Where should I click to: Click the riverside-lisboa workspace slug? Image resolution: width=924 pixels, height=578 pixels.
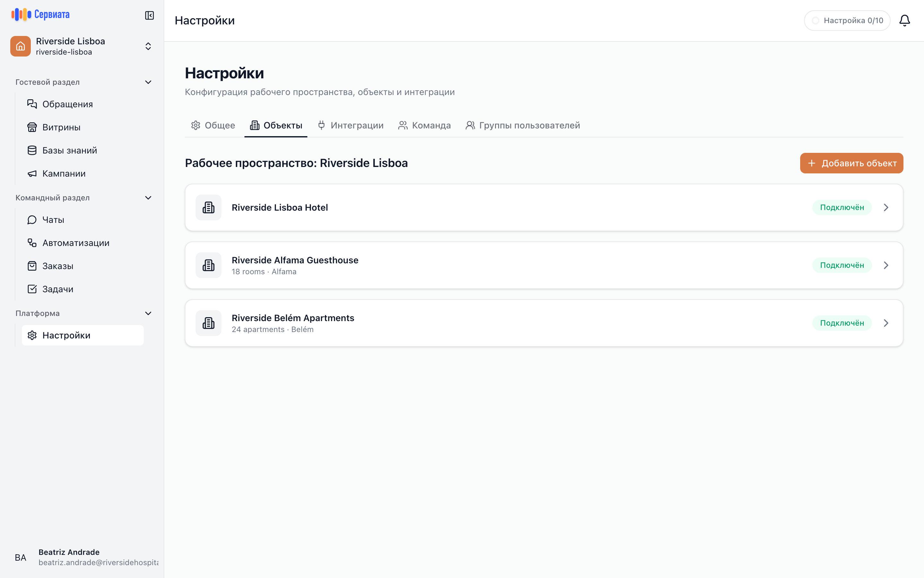(x=64, y=52)
